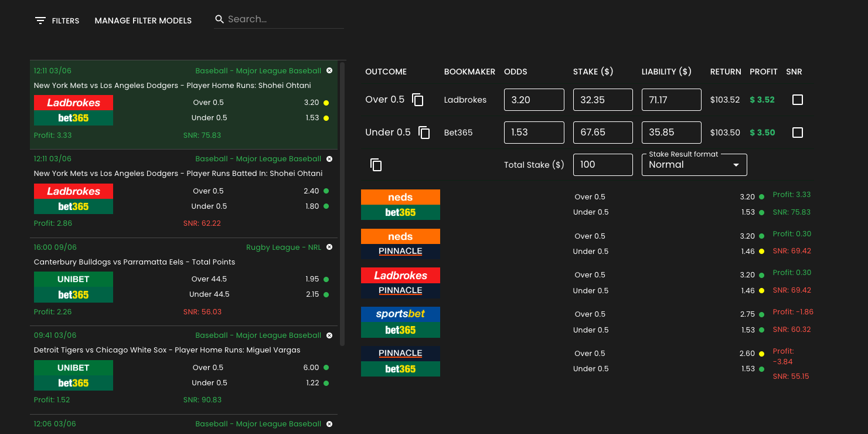Click yellow status dot beside 1.53 in first card
The height and width of the screenshot is (434, 868).
pos(326,118)
